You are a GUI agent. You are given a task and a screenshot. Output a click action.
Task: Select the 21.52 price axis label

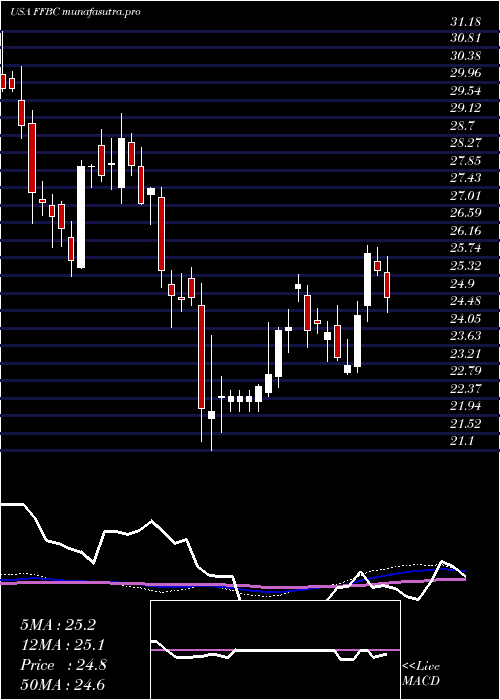pyautogui.click(x=465, y=423)
